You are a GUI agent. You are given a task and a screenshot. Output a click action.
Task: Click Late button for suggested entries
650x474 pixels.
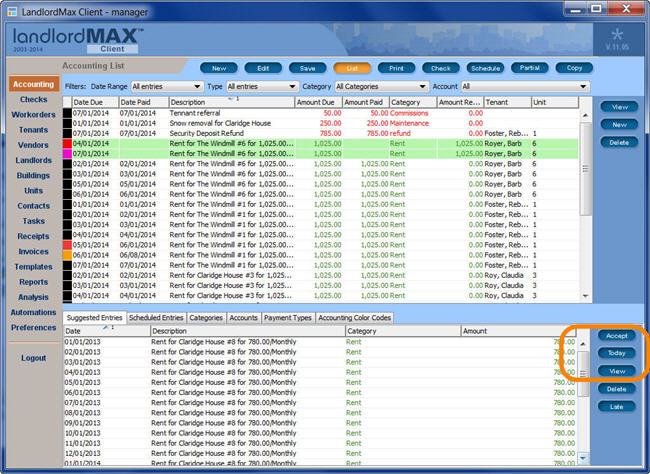[x=617, y=407]
